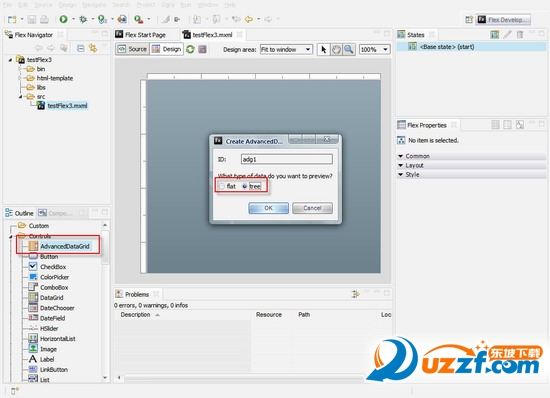
Task: Click the refresh icon beside Design button
Action: [x=190, y=49]
